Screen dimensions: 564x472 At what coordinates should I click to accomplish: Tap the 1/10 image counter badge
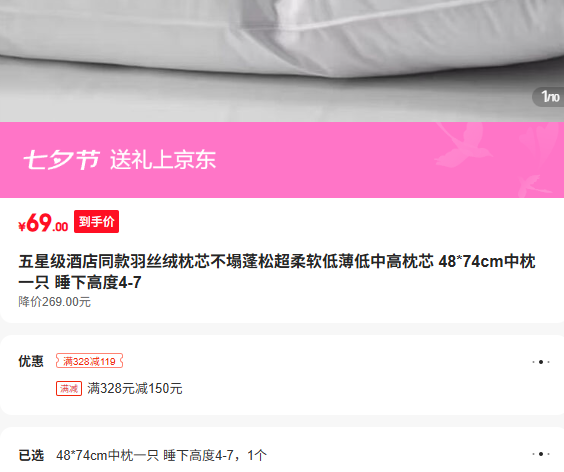coord(549,97)
